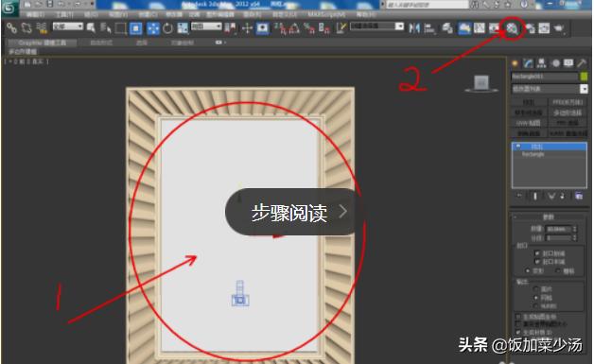594x364 pixels.
Task: Click the Render Production teapot icon
Action: [x=559, y=28]
